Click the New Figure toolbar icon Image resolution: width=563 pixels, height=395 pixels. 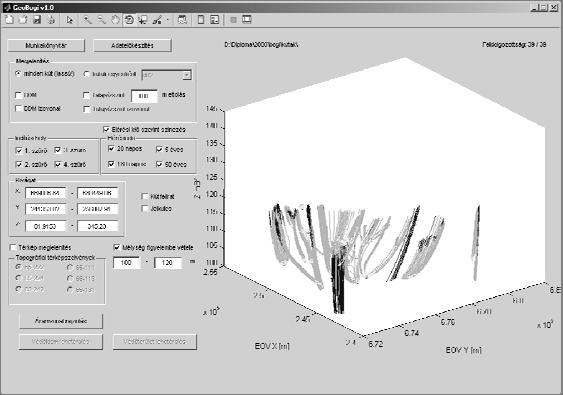point(9,20)
